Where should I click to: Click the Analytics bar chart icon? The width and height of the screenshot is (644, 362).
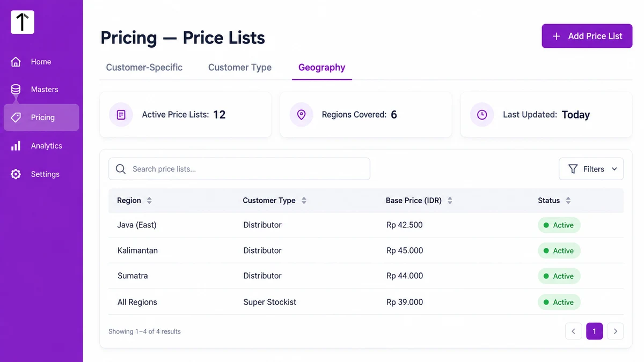[x=16, y=146]
